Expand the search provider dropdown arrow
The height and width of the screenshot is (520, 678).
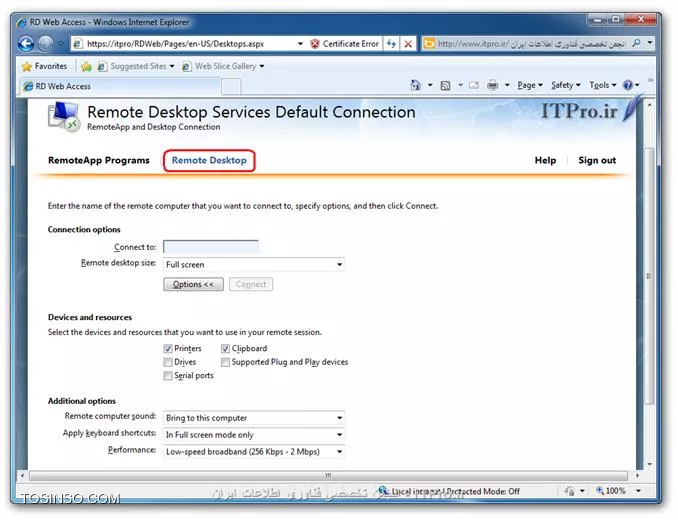(649, 43)
